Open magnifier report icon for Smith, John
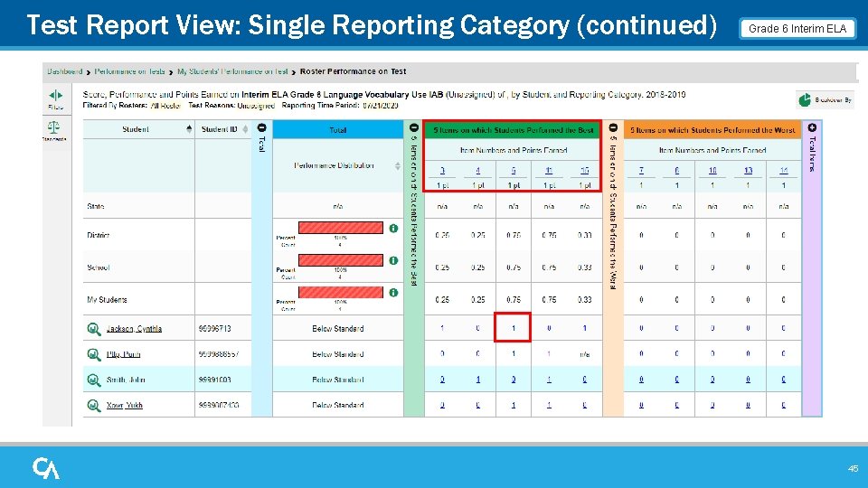Screen dimensions: 868x488 [x=94, y=380]
